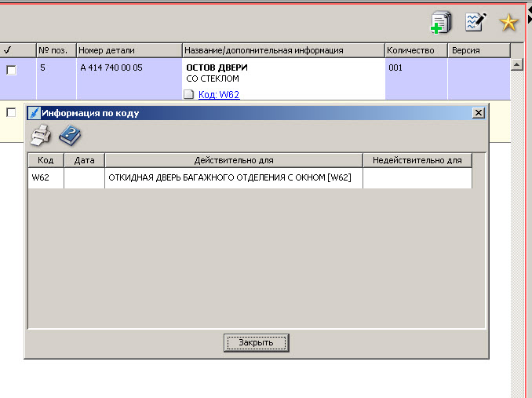The width and height of the screenshot is (532, 398).
Task: Sort by Номер детали column header
Action: point(129,50)
